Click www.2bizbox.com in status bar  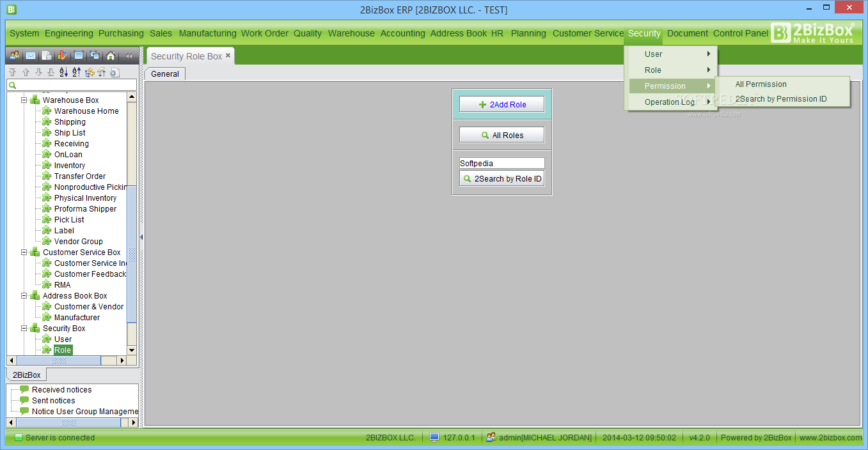(x=830, y=438)
